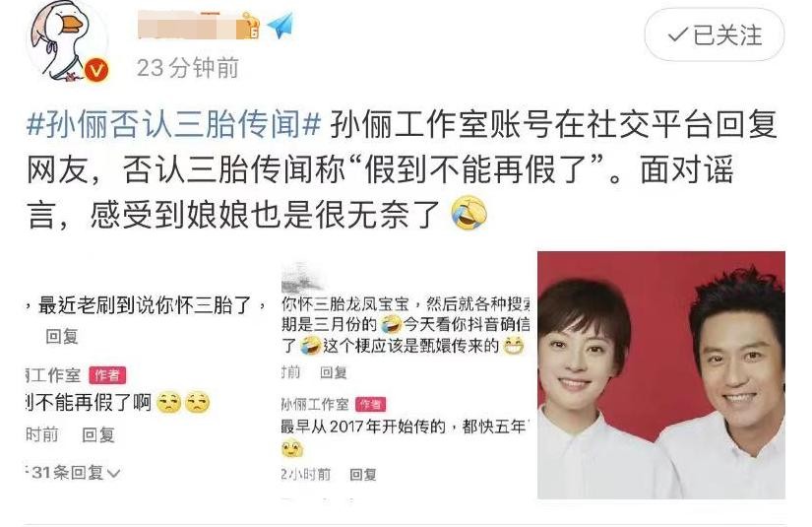The height and width of the screenshot is (527, 812).
Task: Click the blue paper plane icon
Action: (x=281, y=24)
